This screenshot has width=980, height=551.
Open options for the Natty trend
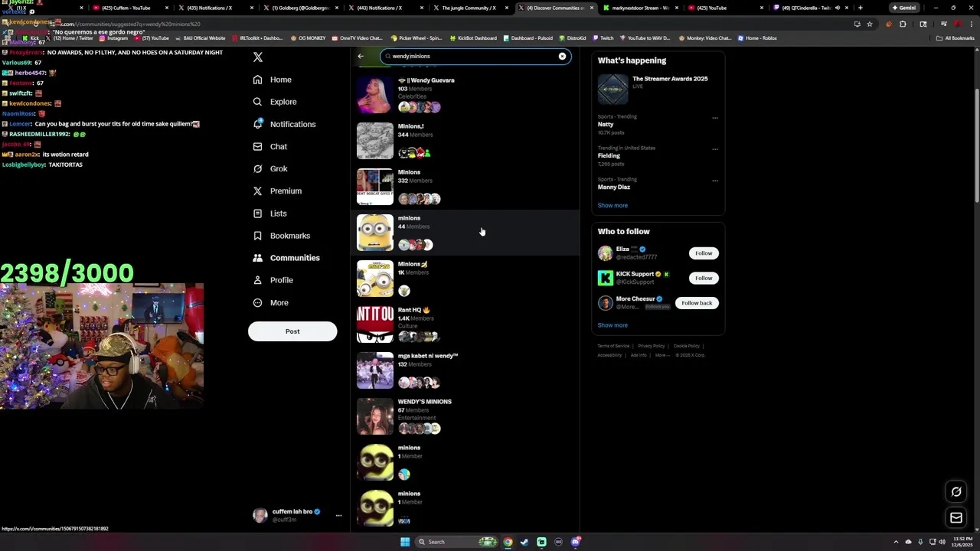coord(715,118)
